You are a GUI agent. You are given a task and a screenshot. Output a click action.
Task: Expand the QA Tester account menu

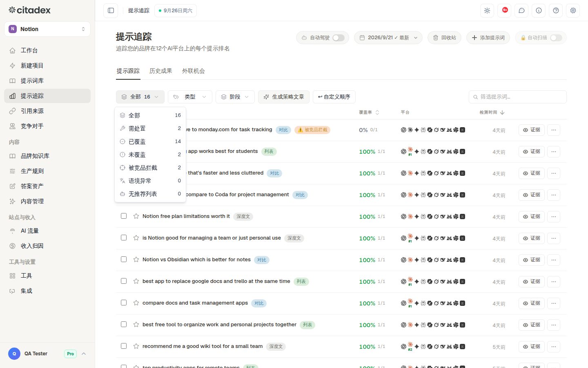pos(47,354)
